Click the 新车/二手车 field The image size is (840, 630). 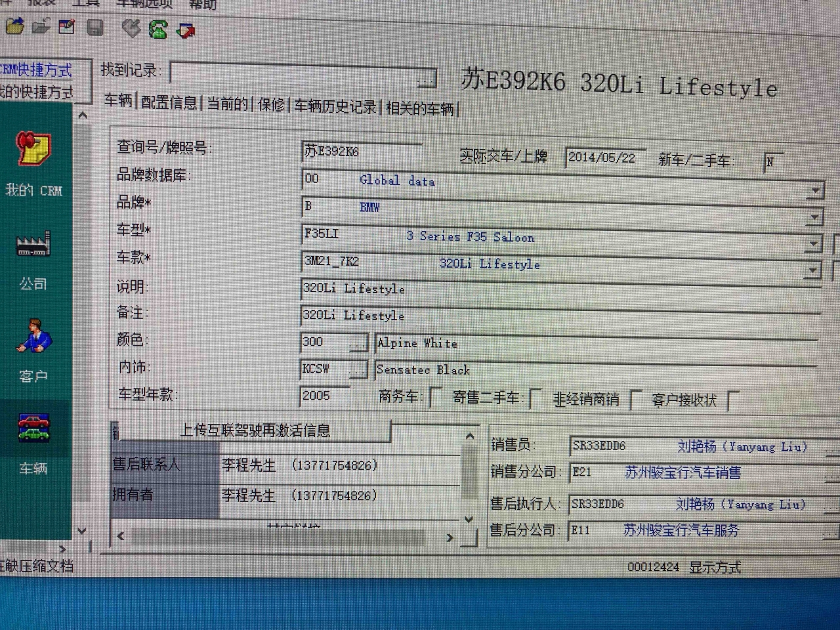point(773,161)
